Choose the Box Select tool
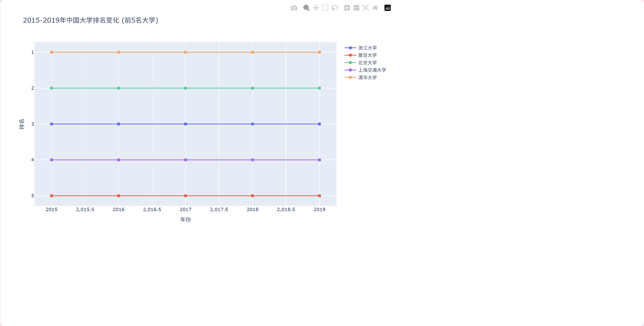644x326 pixels. [325, 8]
